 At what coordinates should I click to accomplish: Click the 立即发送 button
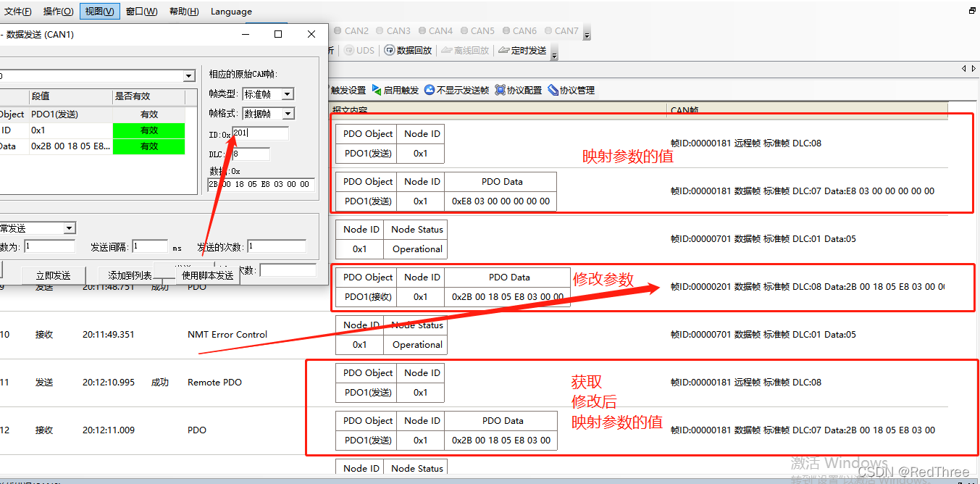pos(54,275)
